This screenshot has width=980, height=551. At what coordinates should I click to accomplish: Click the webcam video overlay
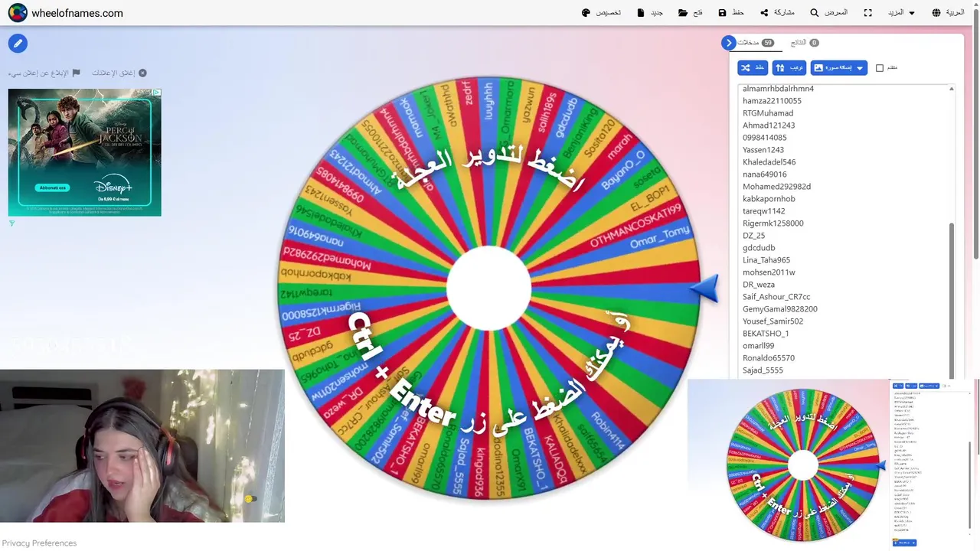[142, 446]
